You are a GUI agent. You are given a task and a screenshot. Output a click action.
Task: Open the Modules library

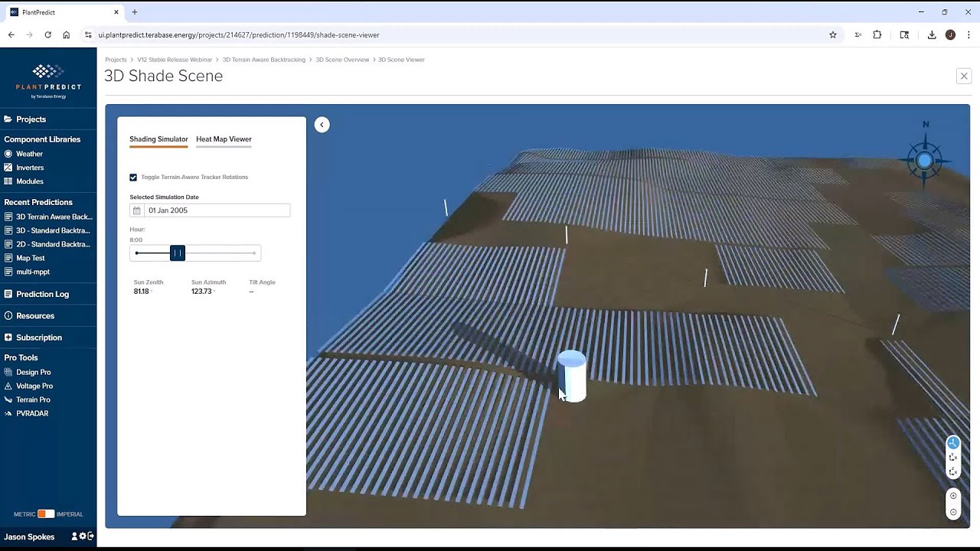(x=30, y=181)
